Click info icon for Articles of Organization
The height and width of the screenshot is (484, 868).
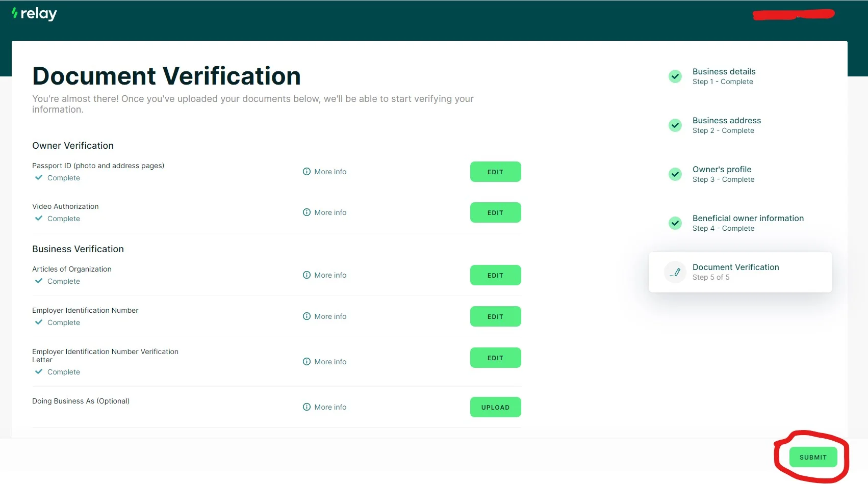pos(307,275)
